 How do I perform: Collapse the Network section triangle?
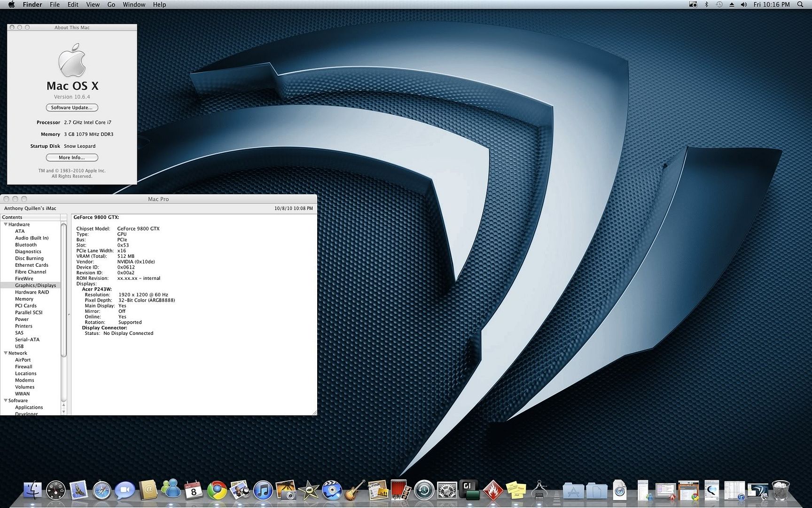point(6,353)
